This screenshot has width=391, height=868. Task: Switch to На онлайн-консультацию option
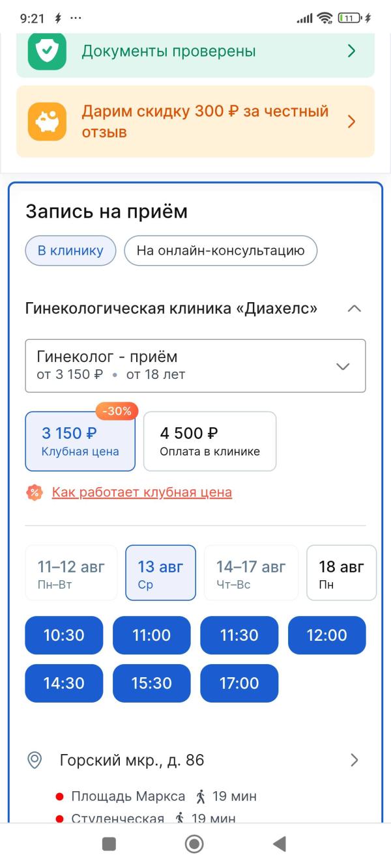220,251
